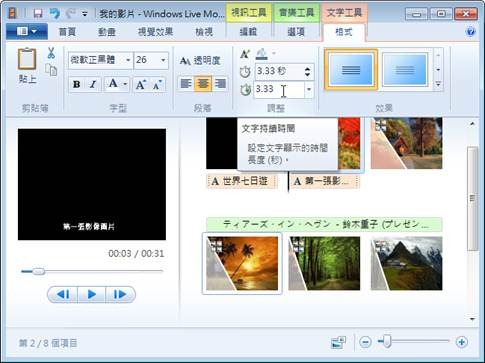Open the 視覺效果 (Visual Effects) tab
Viewport: 485px width, 363px height.
pyautogui.click(x=155, y=32)
